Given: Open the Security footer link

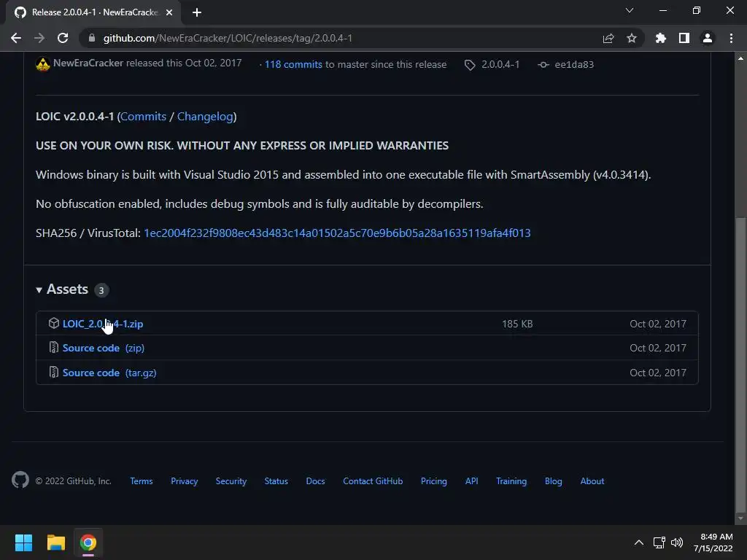Looking at the screenshot, I should 231,481.
